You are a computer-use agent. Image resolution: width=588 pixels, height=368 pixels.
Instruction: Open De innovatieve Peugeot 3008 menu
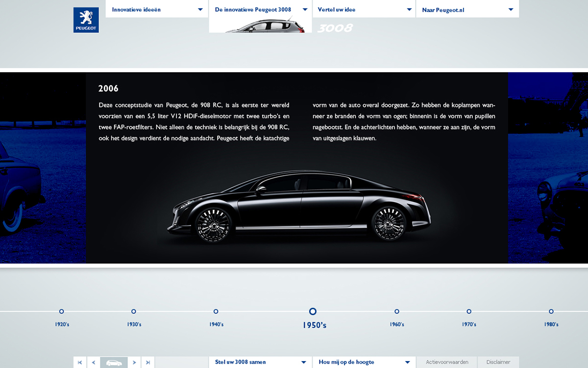[261, 9]
